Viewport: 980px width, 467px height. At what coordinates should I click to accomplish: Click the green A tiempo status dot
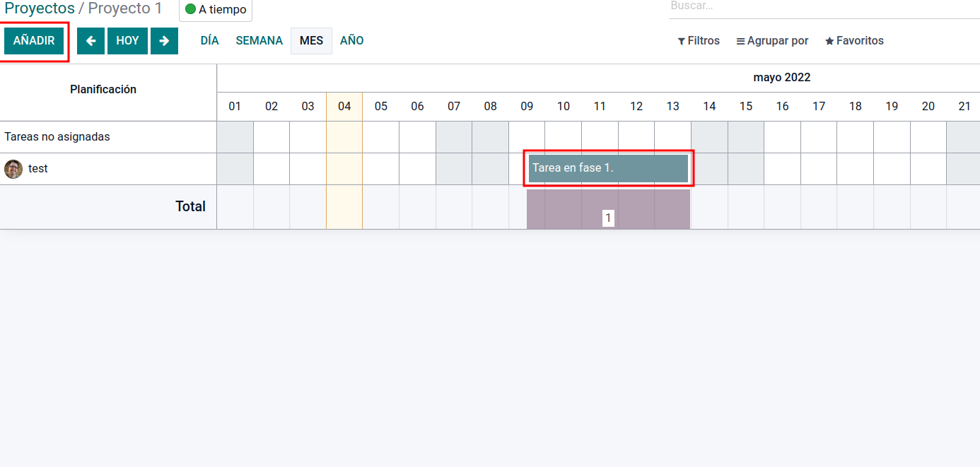(x=190, y=10)
